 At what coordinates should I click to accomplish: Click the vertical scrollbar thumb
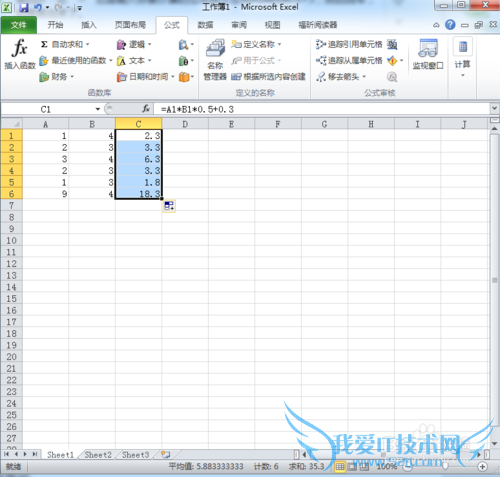click(x=494, y=280)
